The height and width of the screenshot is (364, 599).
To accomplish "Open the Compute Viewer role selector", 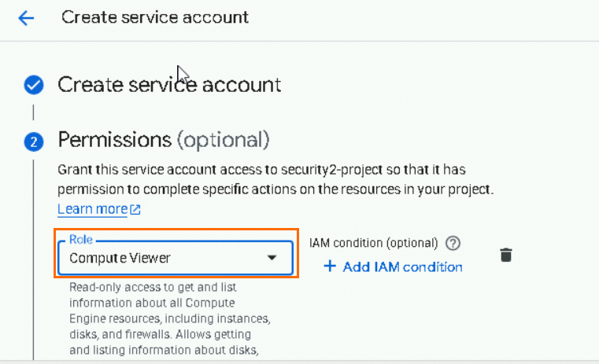I will (x=175, y=257).
